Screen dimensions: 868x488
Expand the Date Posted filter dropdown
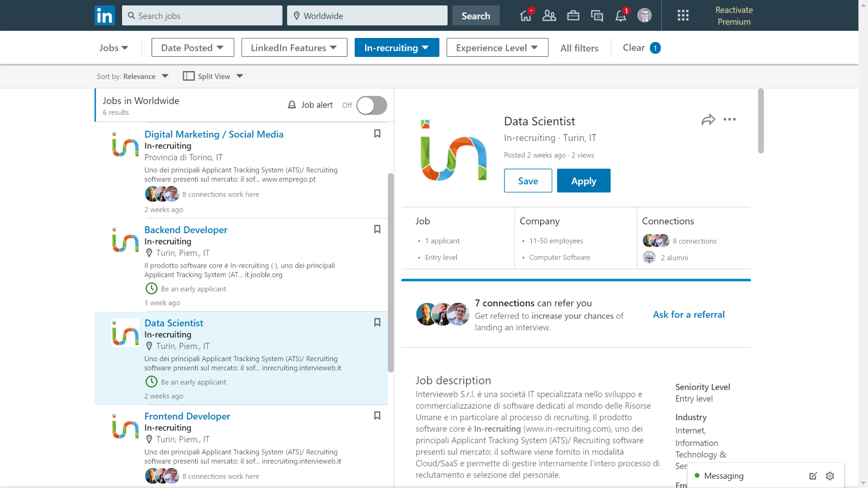pos(193,48)
